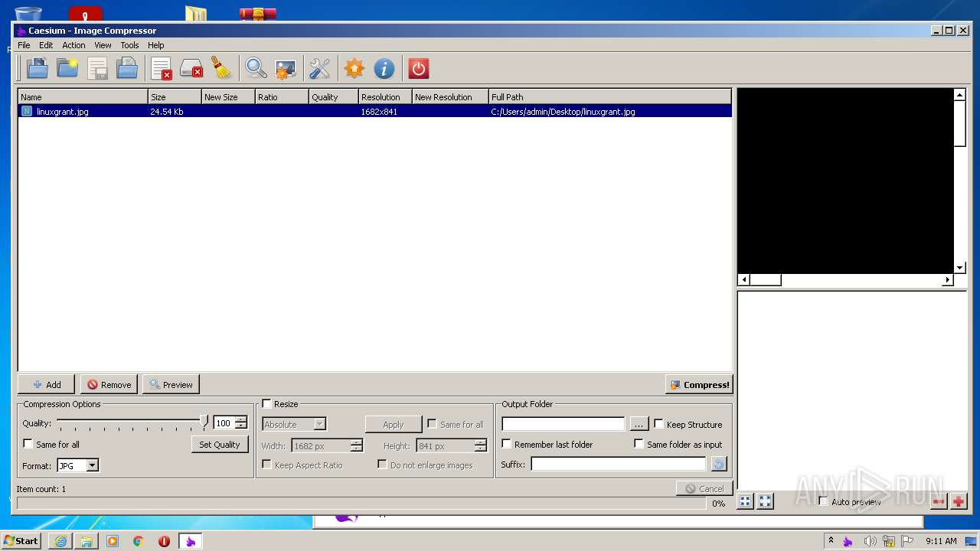
Task: Click the Add Pictures toolbar icon
Action: pyautogui.click(x=37, y=69)
